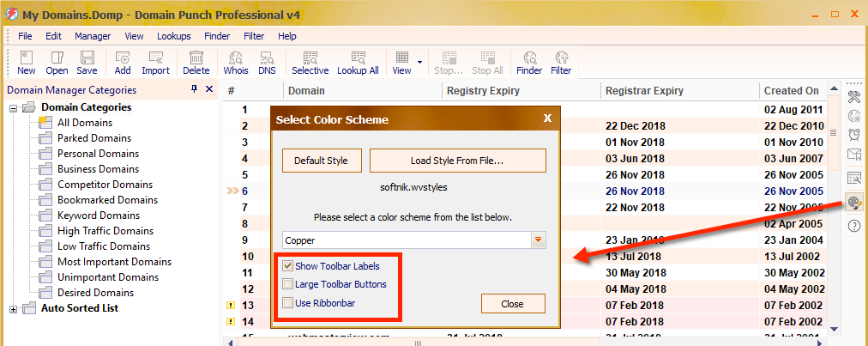Click the DNS lookup toolbar icon
The width and height of the screenshot is (868, 346).
267,63
